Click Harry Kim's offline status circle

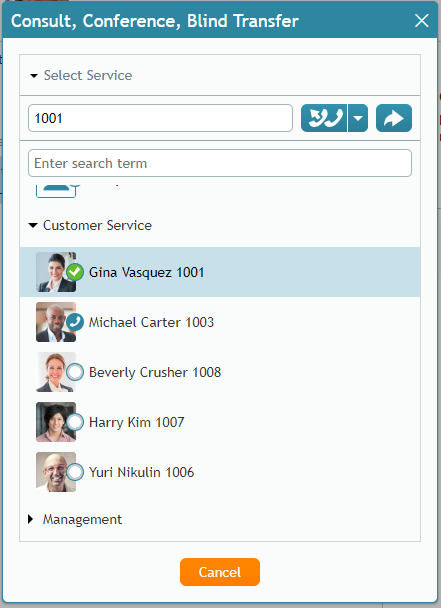point(75,422)
